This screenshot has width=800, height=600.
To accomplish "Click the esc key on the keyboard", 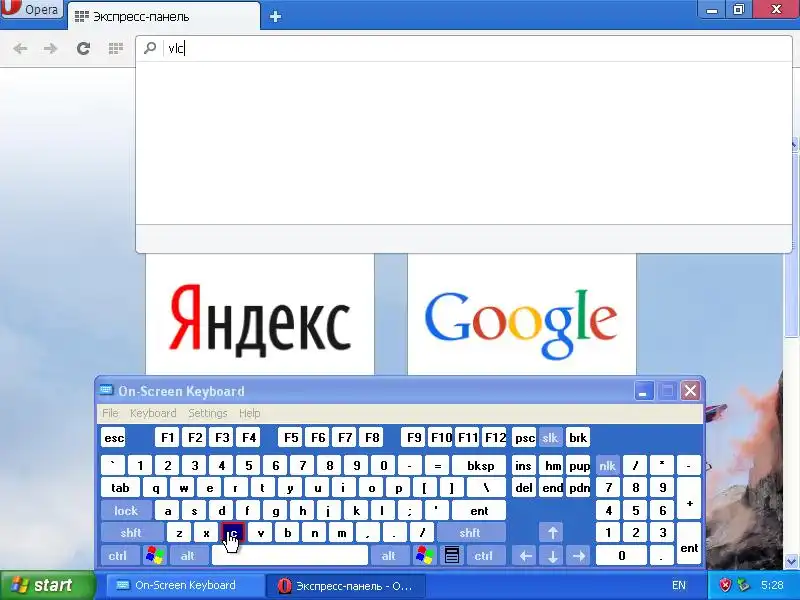I will [x=113, y=438].
